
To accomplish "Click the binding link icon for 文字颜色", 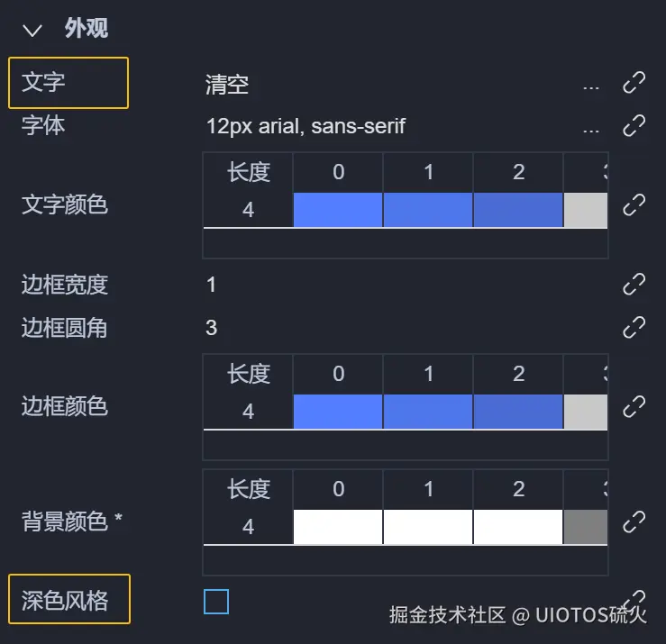I will [x=634, y=204].
